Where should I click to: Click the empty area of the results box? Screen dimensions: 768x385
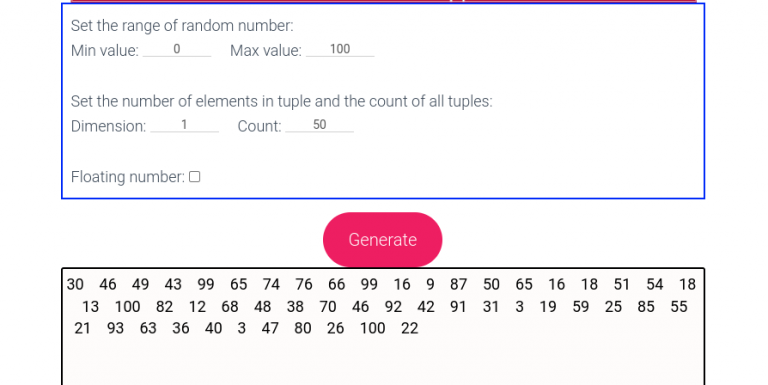coord(383,362)
